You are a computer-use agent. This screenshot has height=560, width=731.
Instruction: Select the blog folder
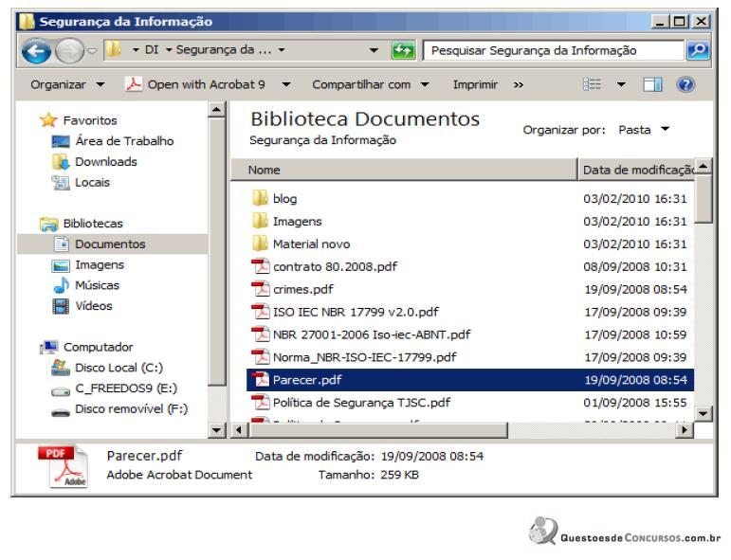click(284, 199)
